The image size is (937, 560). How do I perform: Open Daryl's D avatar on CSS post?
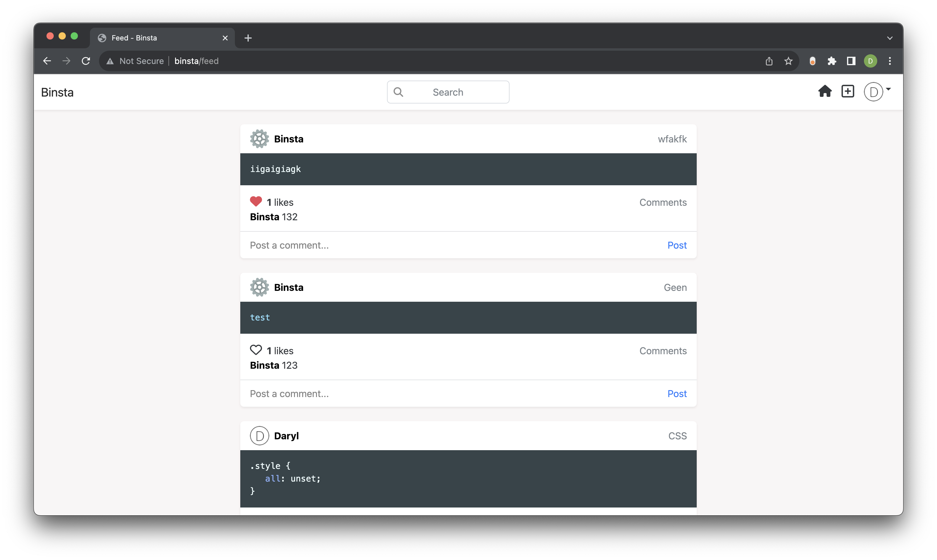(x=259, y=435)
